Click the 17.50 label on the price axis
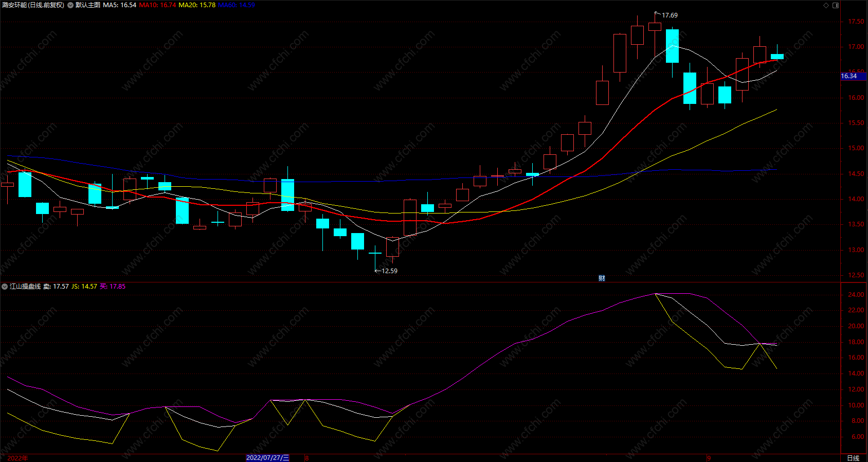Viewport: 868px width, 462px height. coord(856,22)
